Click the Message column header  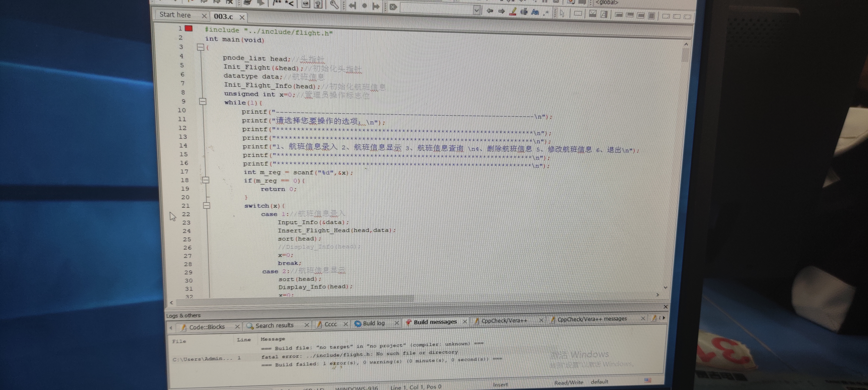click(273, 339)
